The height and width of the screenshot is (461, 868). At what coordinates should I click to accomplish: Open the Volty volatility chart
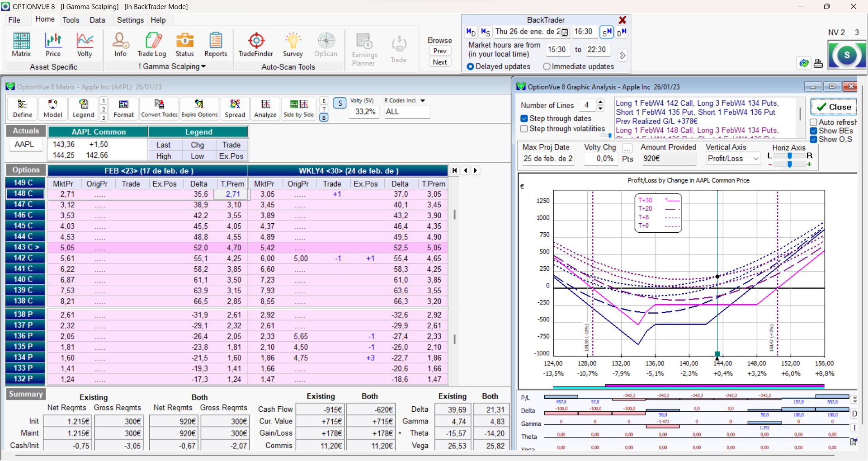85,45
